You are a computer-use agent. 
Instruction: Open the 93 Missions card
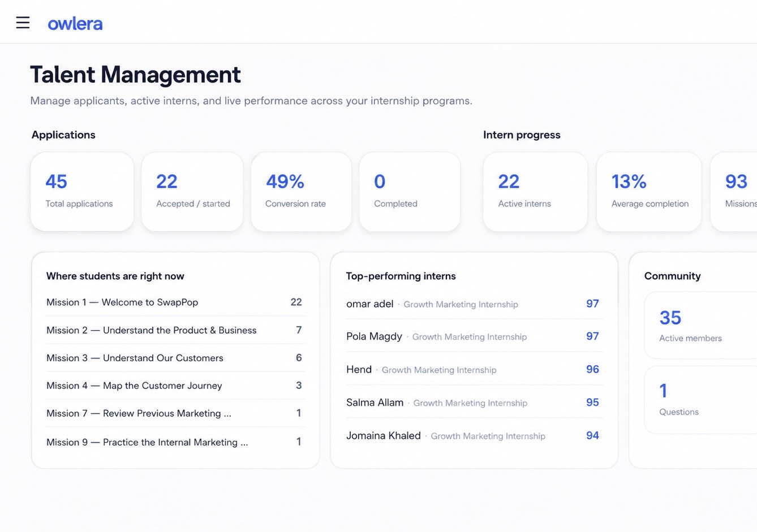point(734,192)
